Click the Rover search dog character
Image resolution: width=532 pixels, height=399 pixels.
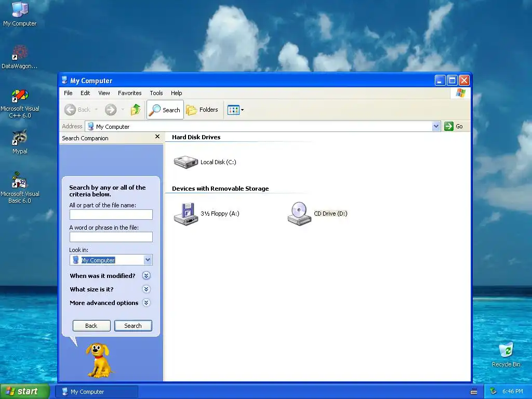tap(98, 360)
